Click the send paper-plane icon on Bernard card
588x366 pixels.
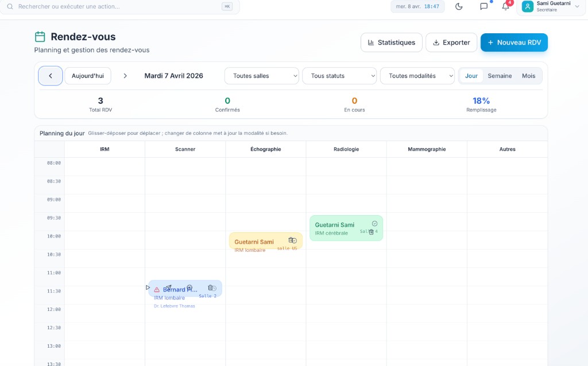tap(168, 288)
